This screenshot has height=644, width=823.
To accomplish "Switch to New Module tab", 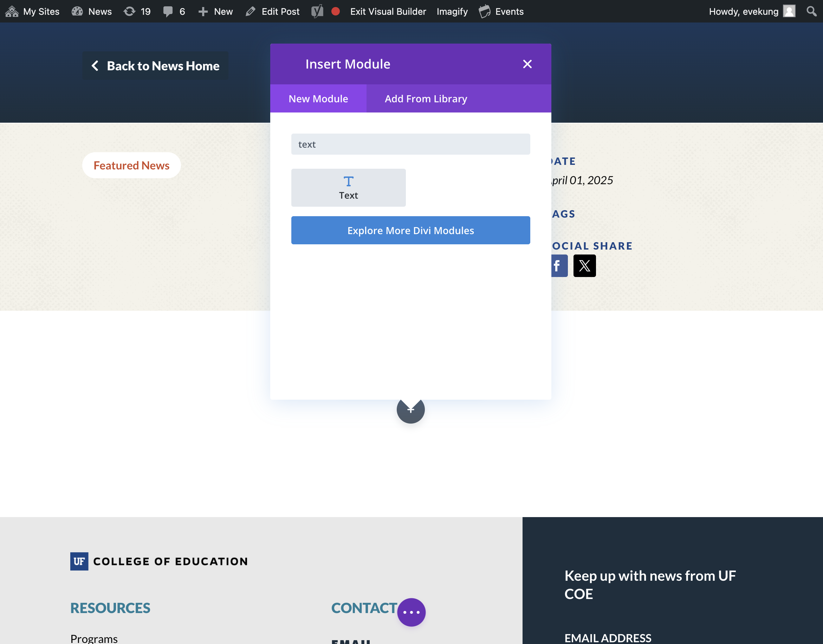I will [x=318, y=98].
